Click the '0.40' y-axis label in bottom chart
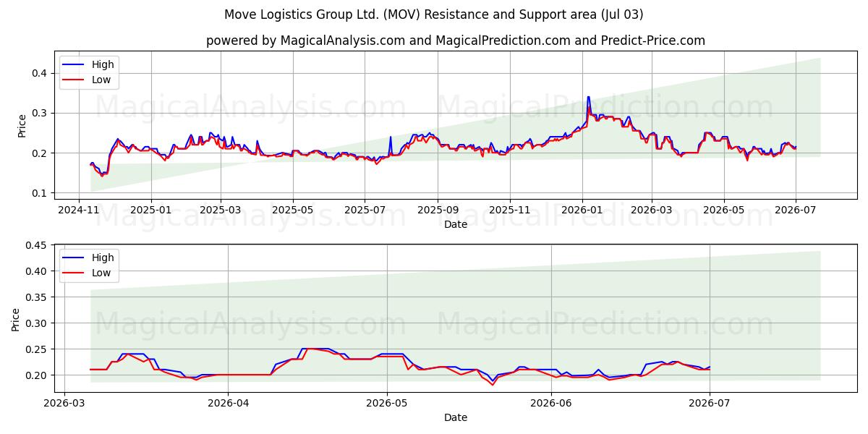This screenshot has height=434, width=868. click(37, 271)
